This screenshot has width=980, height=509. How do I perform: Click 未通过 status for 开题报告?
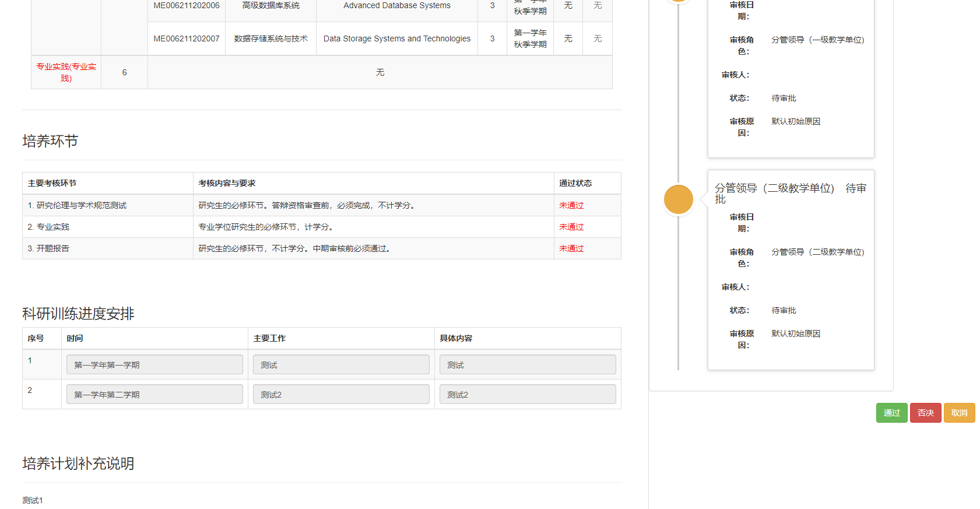571,248
